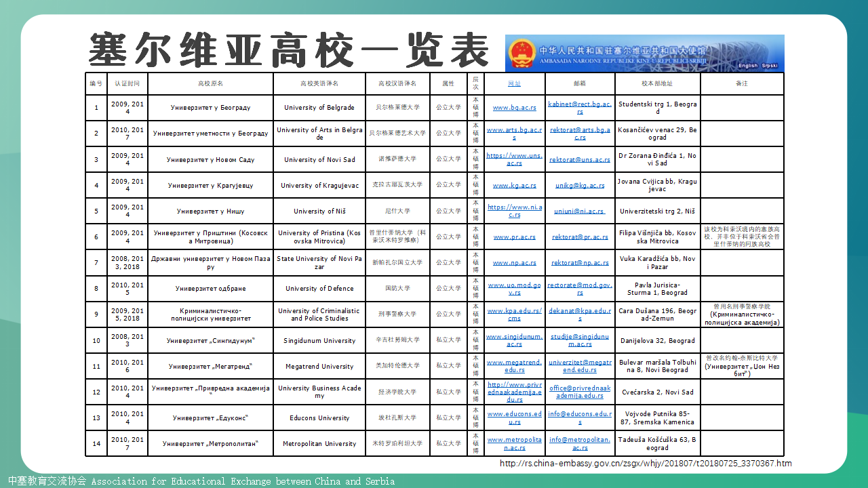
Task: Click the rectorate@mod.gov.rs email link
Action: tap(580, 289)
